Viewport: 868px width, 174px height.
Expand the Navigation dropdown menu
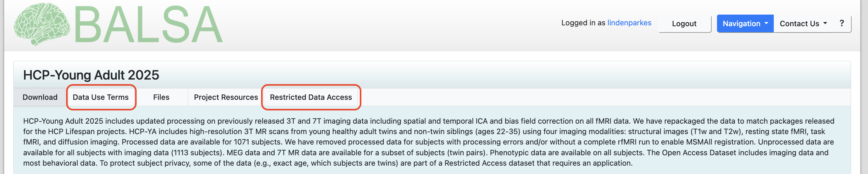[744, 24]
